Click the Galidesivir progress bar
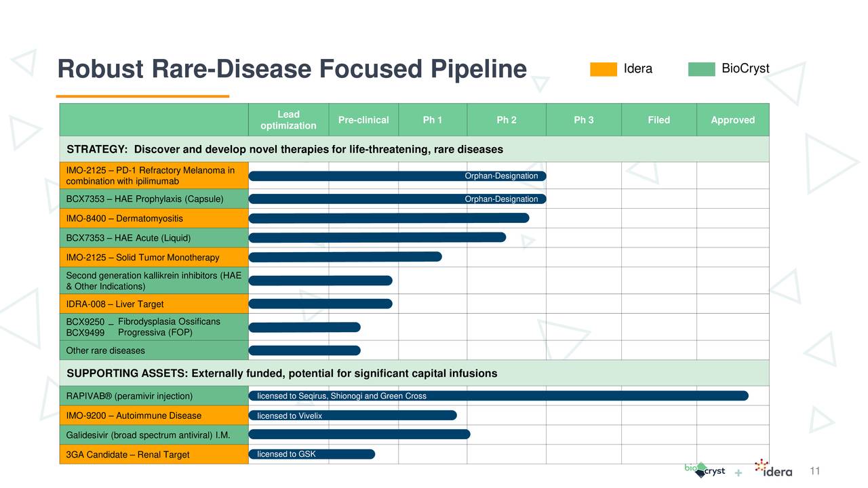The image size is (868, 488). pyautogui.click(x=359, y=434)
